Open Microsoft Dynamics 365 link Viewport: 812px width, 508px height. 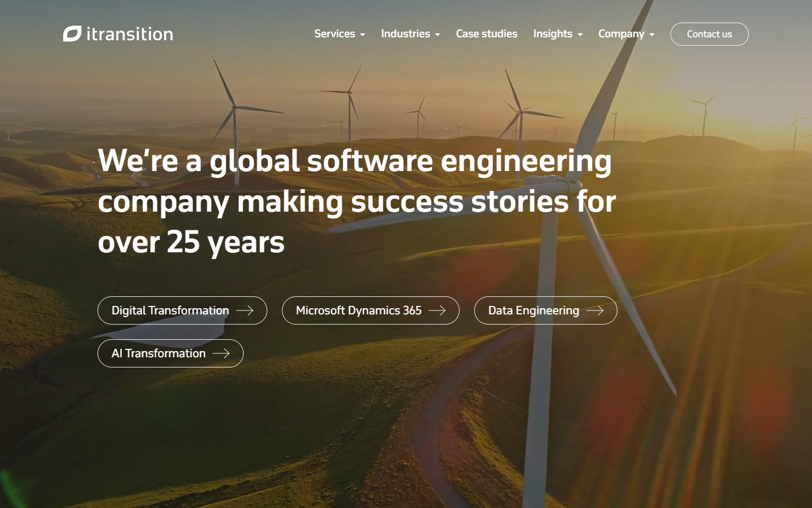pyautogui.click(x=370, y=310)
